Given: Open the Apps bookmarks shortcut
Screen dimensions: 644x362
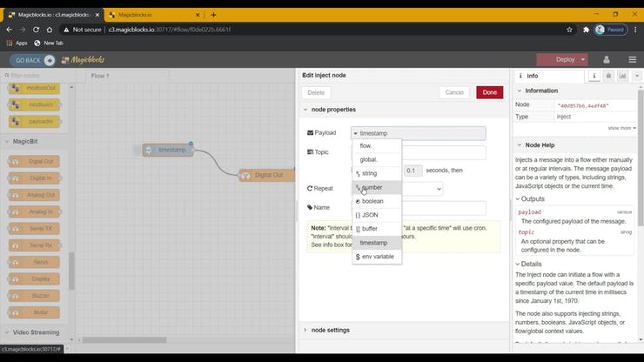Looking at the screenshot, I should [17, 43].
